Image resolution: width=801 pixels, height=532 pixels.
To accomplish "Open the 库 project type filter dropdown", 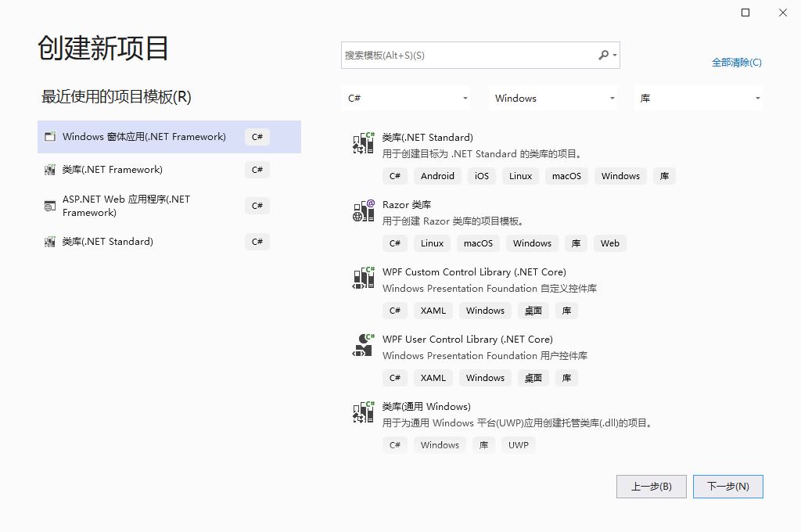I will click(x=699, y=98).
